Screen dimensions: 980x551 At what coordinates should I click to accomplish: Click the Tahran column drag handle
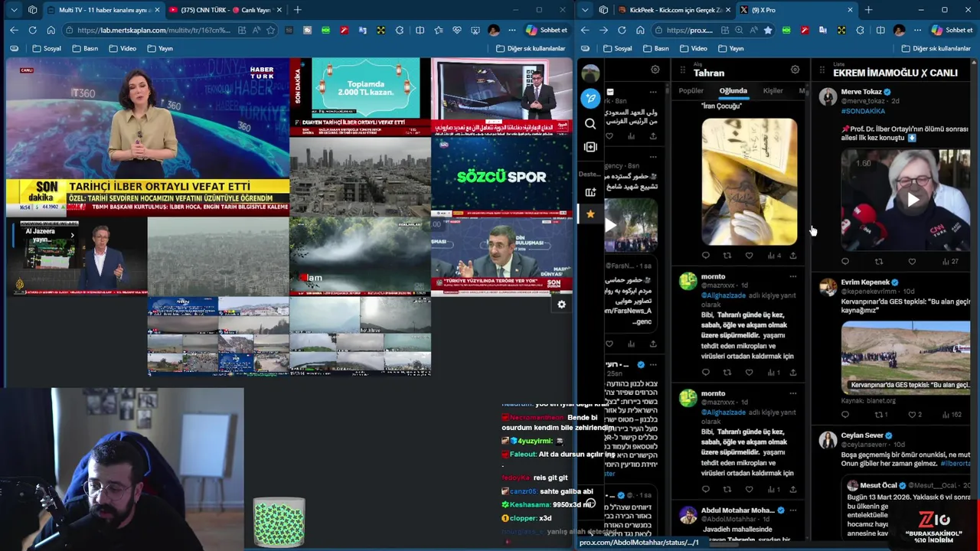coord(681,70)
